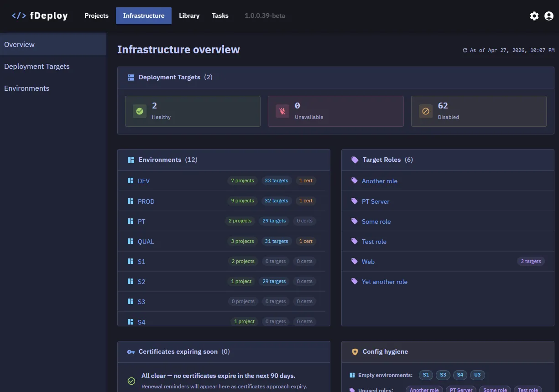Click the tag icon beside Test role
The width and height of the screenshot is (559, 392).
point(355,241)
